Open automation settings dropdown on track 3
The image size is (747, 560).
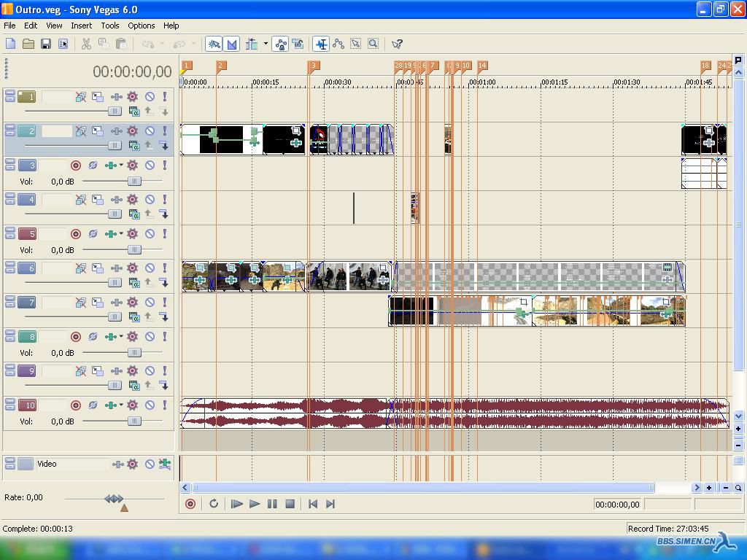point(122,166)
